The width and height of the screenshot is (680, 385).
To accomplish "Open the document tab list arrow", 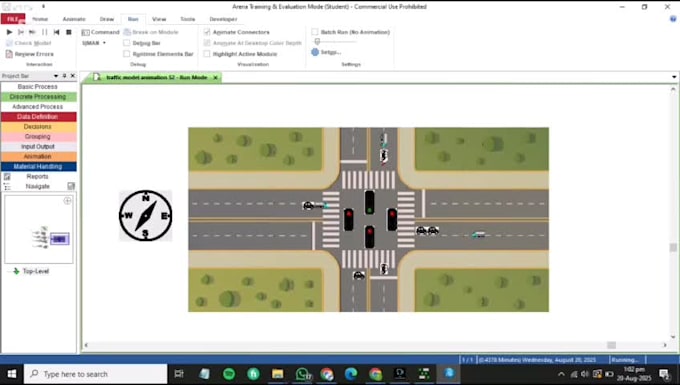I will click(x=674, y=77).
